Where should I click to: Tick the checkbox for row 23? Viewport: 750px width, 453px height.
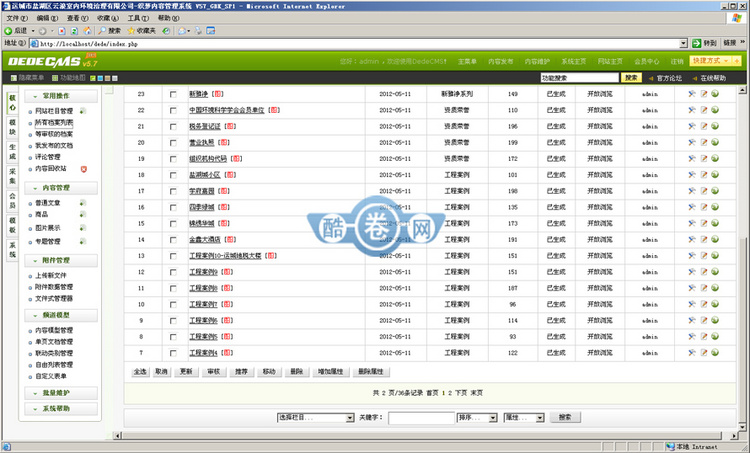pos(173,94)
